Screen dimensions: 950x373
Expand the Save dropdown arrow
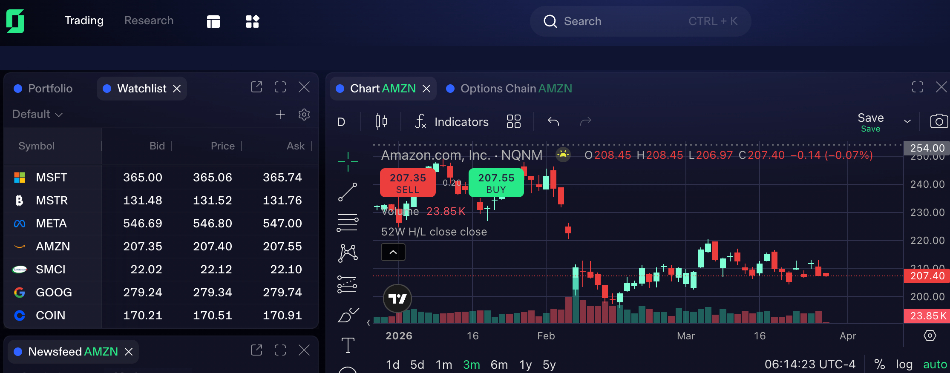pos(907,122)
